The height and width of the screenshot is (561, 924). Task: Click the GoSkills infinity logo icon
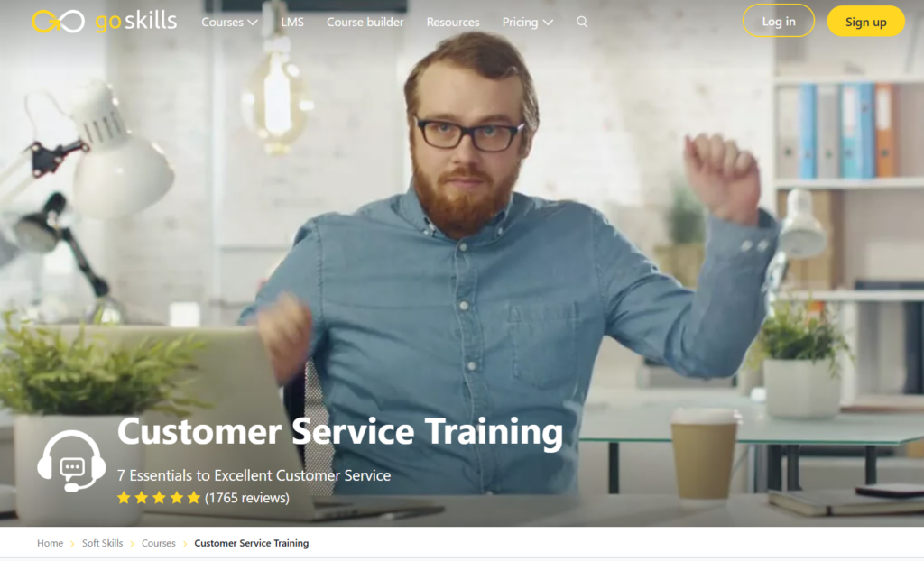58,22
